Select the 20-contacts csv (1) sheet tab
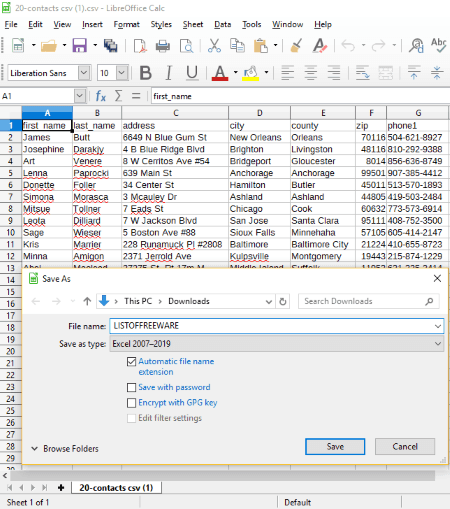 [116, 488]
